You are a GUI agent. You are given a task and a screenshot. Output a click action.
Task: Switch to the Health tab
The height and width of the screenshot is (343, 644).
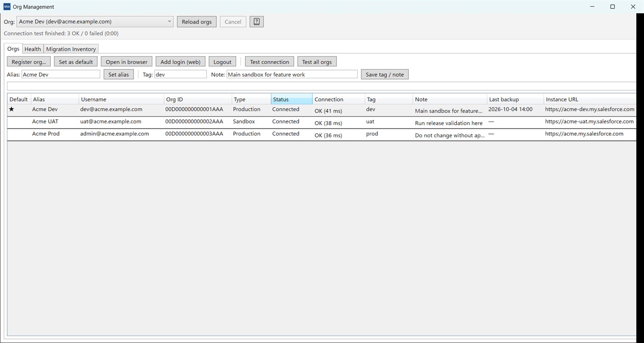33,49
